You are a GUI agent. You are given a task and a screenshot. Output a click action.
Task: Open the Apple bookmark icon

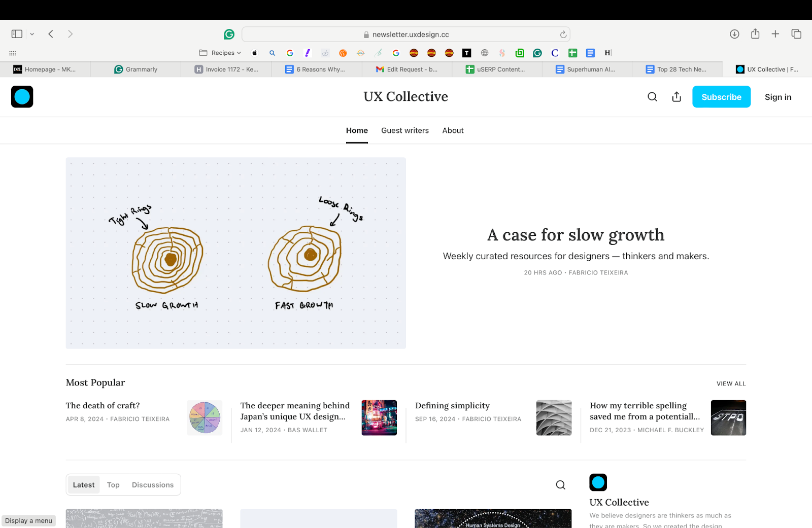(x=255, y=53)
